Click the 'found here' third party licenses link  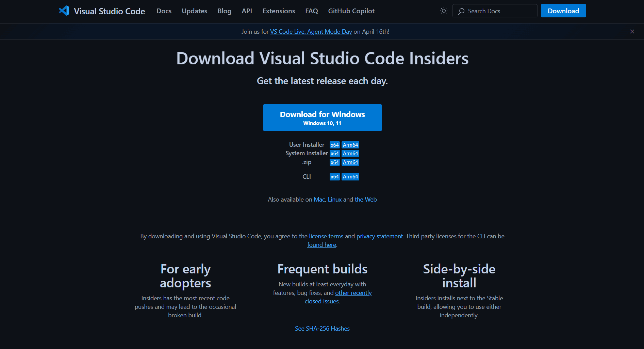pyautogui.click(x=322, y=245)
